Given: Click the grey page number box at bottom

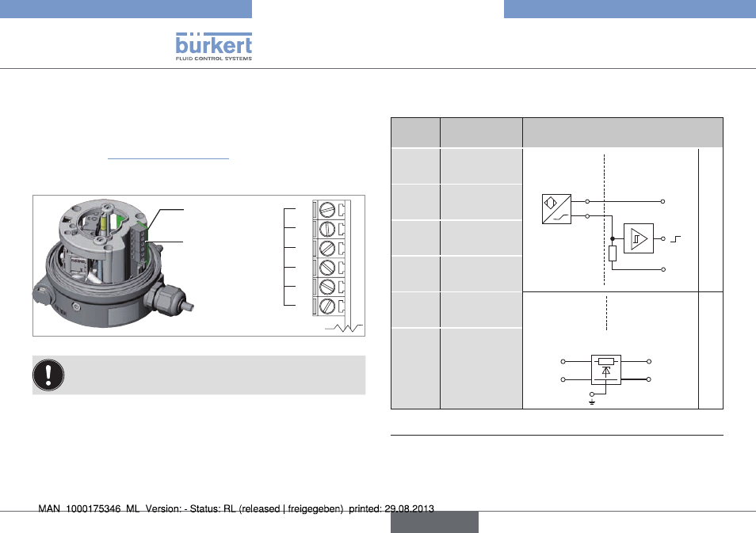Looking at the screenshot, I should tap(434, 522).
